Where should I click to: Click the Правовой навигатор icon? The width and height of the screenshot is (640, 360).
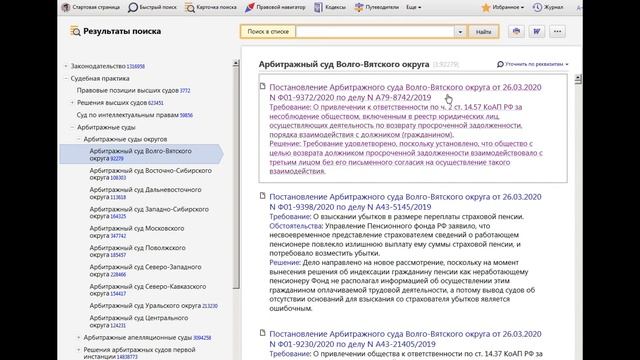click(249, 7)
